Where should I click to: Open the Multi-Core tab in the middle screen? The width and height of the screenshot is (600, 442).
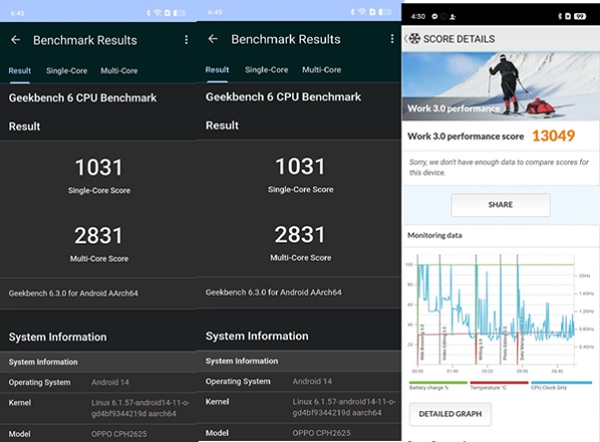coord(322,70)
